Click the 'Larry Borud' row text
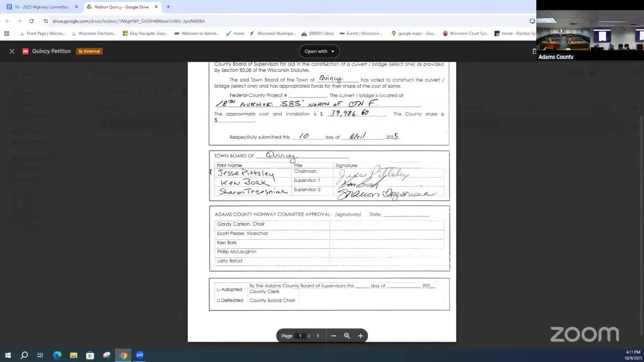 [x=229, y=260]
